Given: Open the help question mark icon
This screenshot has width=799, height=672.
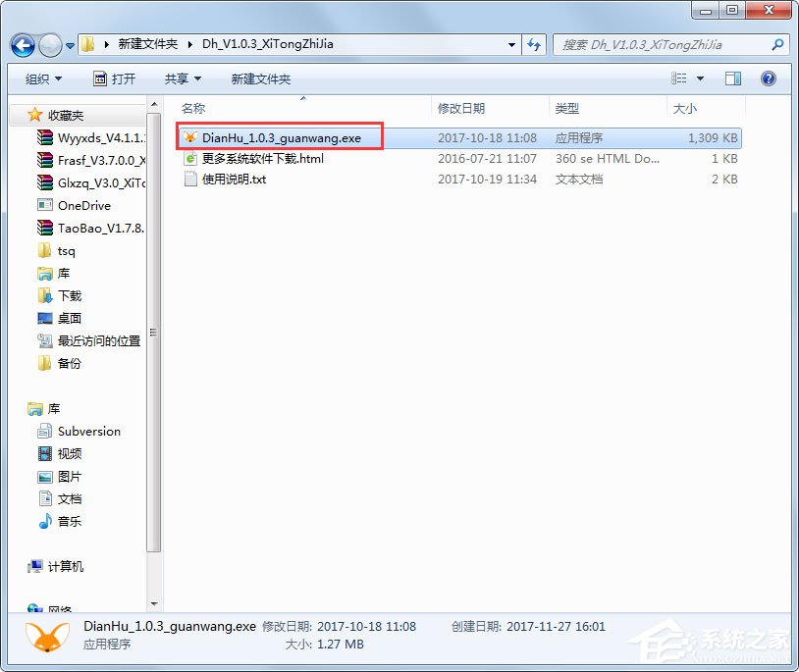Looking at the screenshot, I should (768, 78).
